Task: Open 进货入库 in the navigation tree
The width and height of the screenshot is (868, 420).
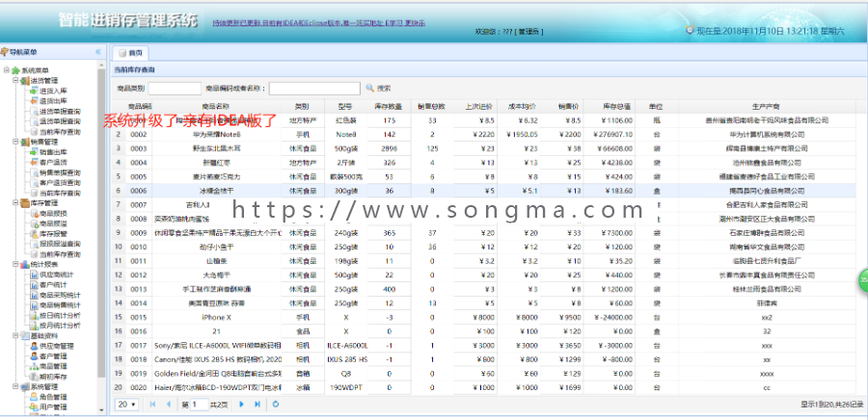Action: click(54, 91)
